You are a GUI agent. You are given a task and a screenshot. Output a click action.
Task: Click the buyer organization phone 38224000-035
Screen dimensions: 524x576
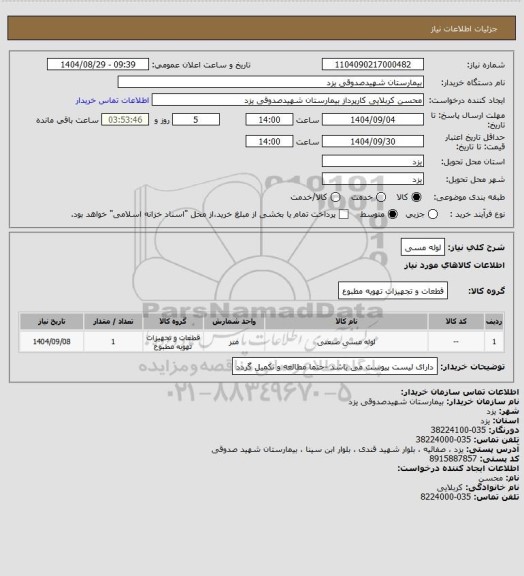point(443,439)
